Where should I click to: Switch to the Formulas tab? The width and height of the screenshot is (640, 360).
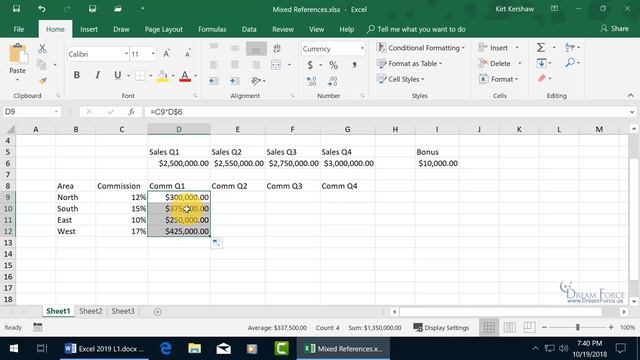pyautogui.click(x=212, y=29)
